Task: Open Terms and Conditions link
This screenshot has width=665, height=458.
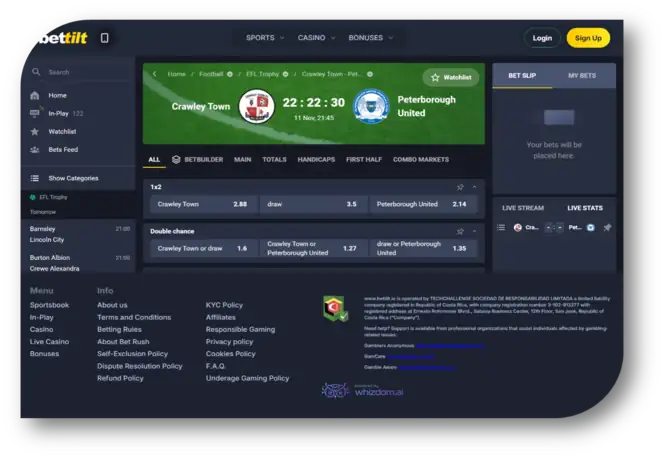Action: (134, 317)
